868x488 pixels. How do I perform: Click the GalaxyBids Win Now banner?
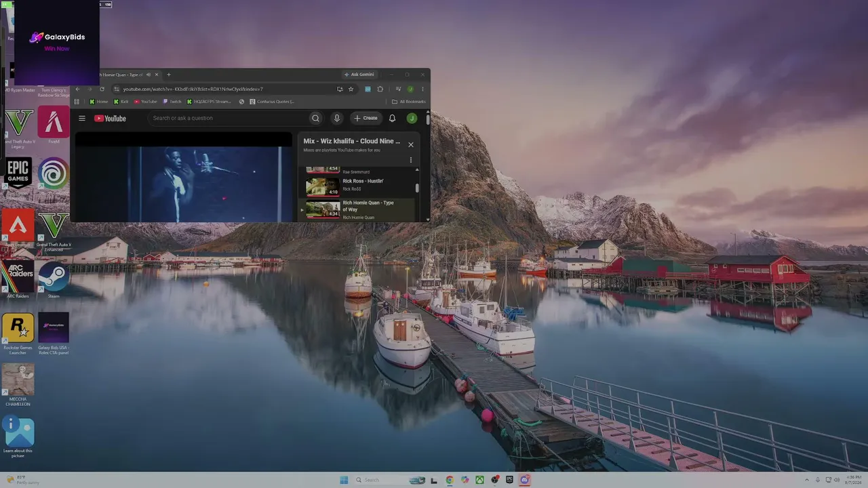pyautogui.click(x=57, y=42)
